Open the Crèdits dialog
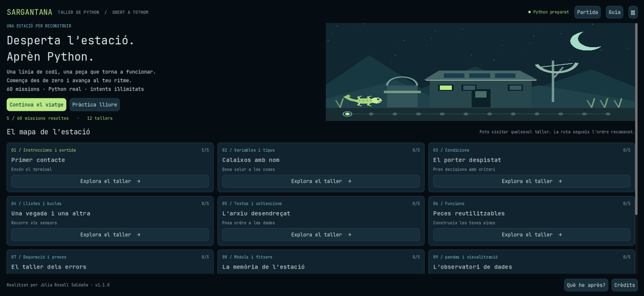 click(x=624, y=285)
